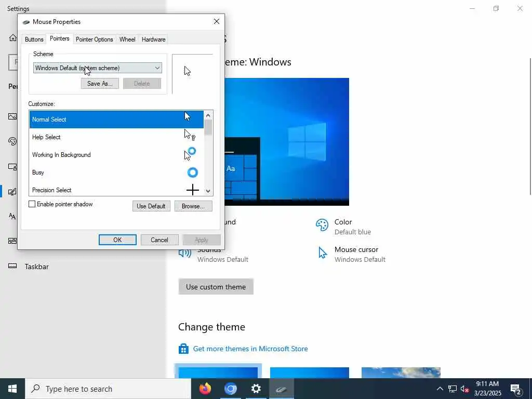Select Working In Background pointer row
Viewport: 532px width, 399px height.
tap(116, 155)
